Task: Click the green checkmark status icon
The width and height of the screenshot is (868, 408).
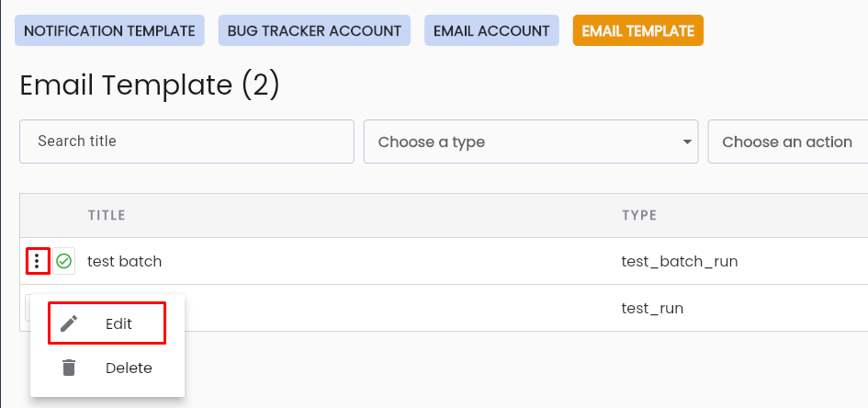Action: [64, 261]
